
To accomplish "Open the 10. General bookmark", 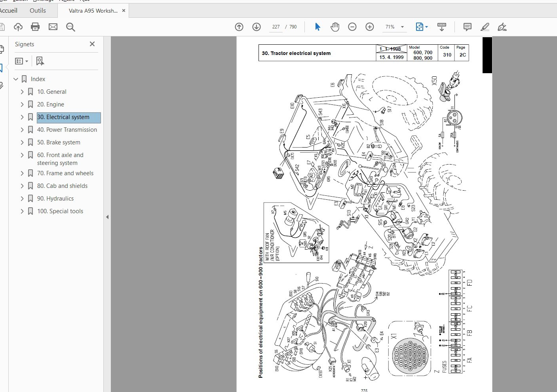I will pyautogui.click(x=52, y=92).
